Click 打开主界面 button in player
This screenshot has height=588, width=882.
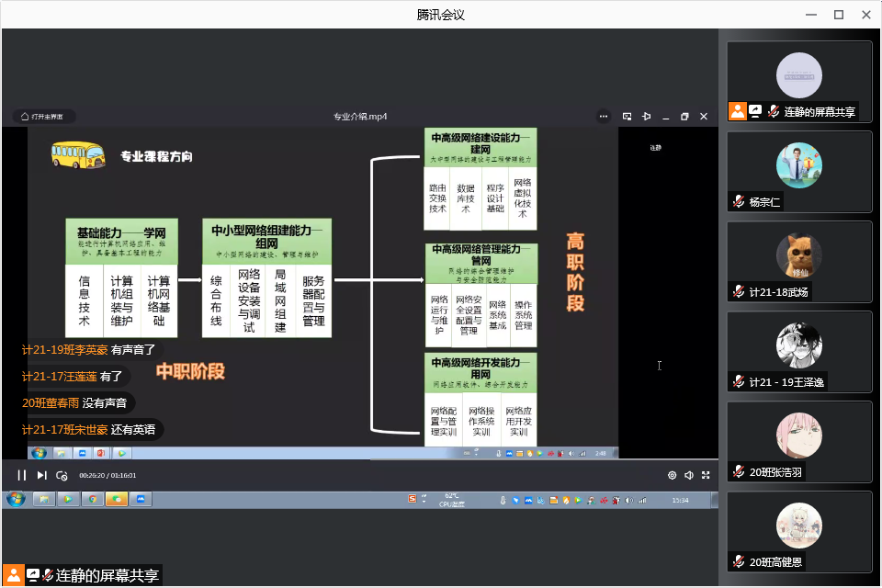44,117
